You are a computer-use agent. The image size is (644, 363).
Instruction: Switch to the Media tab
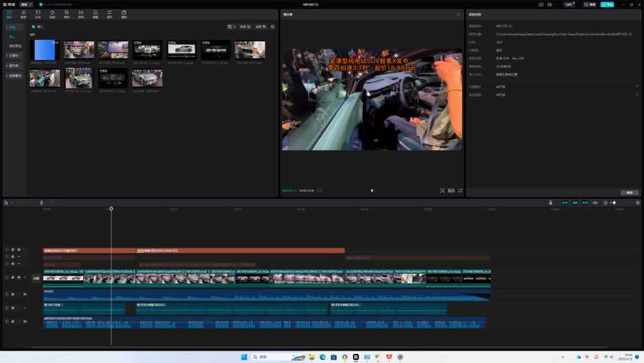(x=9, y=14)
